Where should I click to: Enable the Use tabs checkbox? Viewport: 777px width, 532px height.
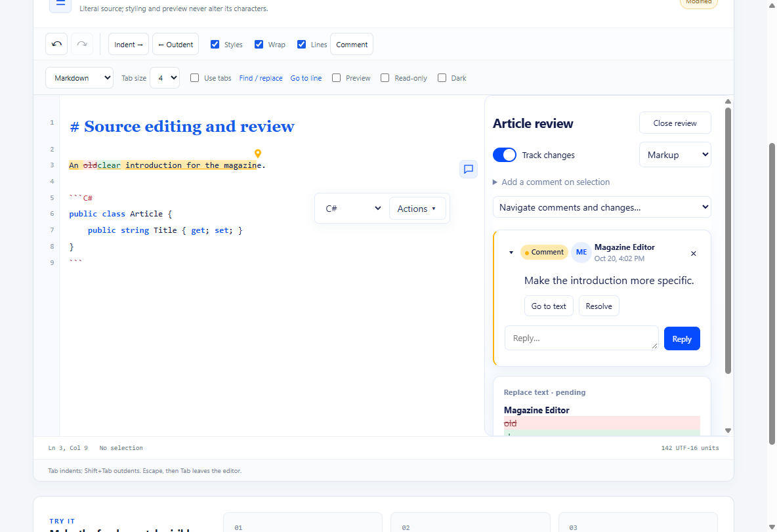point(195,78)
